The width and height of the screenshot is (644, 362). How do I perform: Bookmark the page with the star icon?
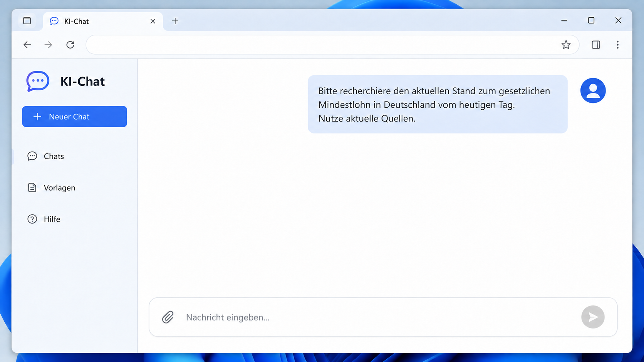(566, 45)
